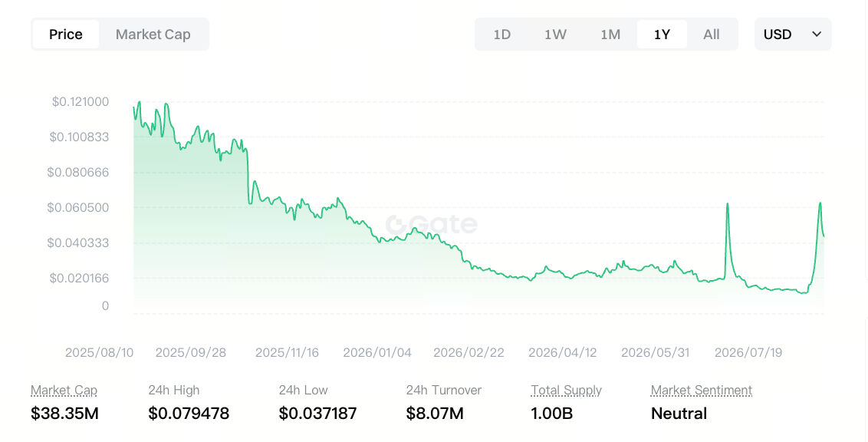Open the Market Cap definition label
868x442 pixels.
coord(64,391)
